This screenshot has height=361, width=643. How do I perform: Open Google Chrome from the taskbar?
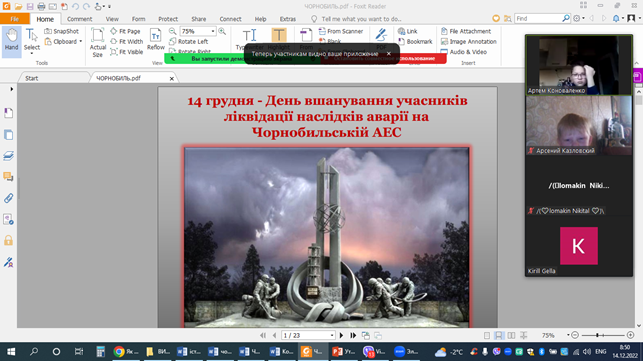click(x=125, y=352)
